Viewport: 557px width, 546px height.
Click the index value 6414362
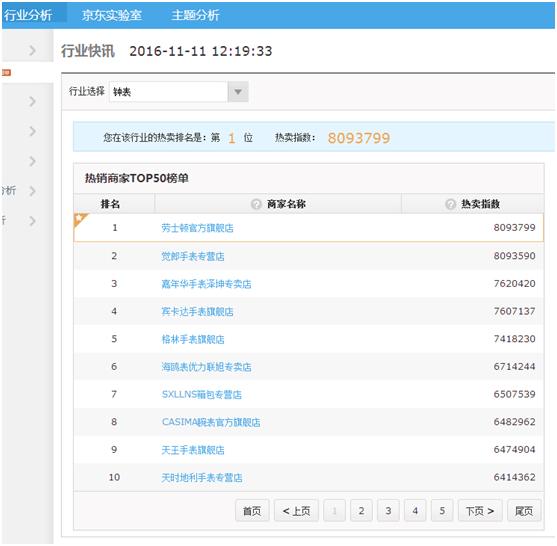[514, 477]
